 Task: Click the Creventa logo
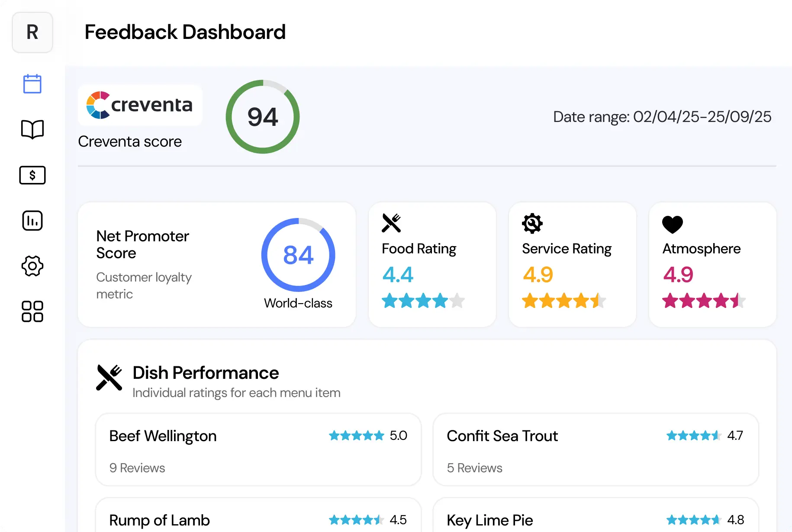point(140,105)
